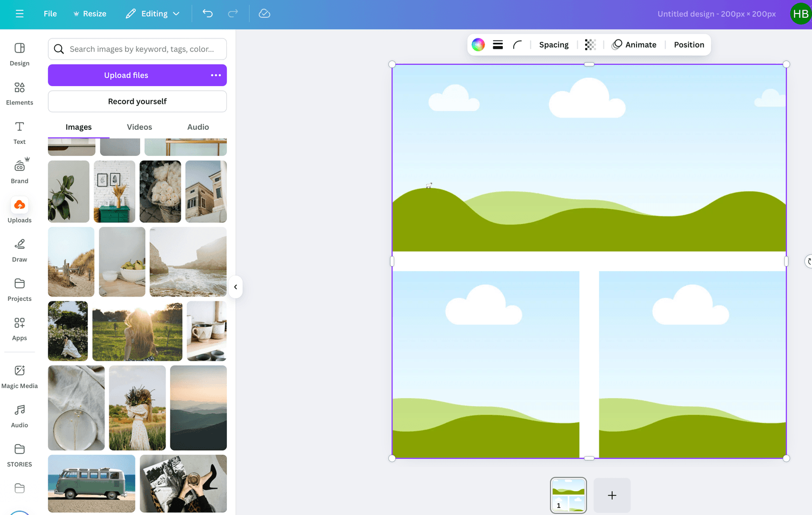This screenshot has width=812, height=515.
Task: Click the Spacing button
Action: (x=554, y=45)
